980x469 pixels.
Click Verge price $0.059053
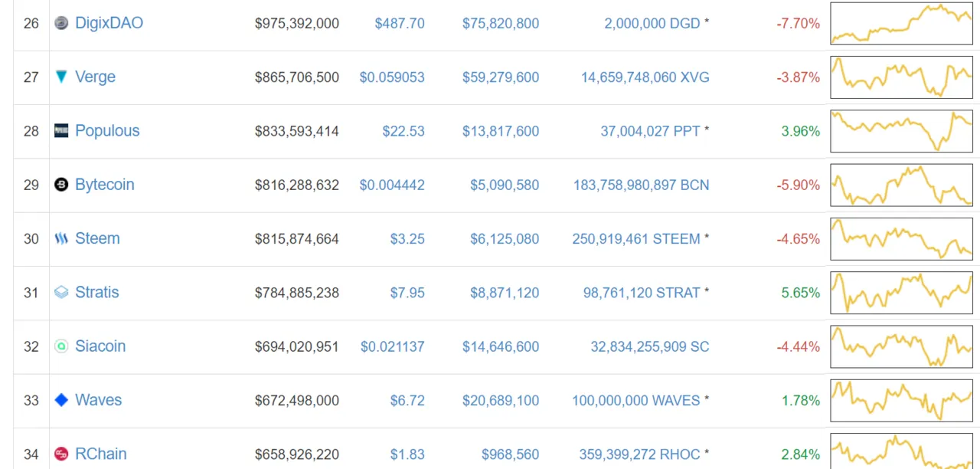tap(392, 77)
